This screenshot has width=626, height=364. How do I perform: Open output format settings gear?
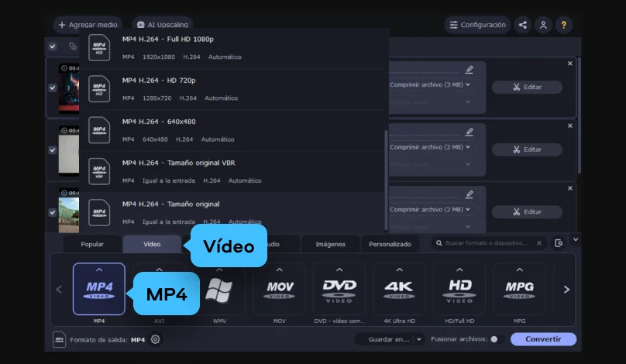point(155,339)
